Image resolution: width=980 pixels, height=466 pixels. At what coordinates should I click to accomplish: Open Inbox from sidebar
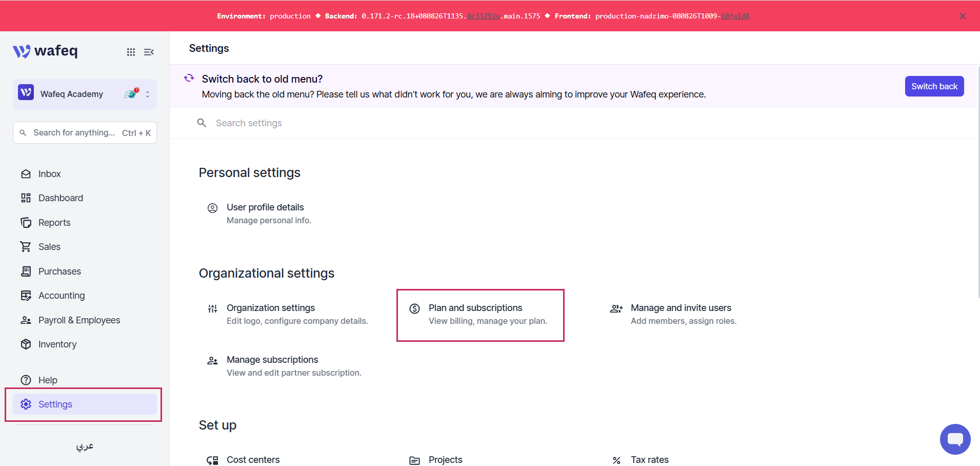pyautogui.click(x=49, y=174)
